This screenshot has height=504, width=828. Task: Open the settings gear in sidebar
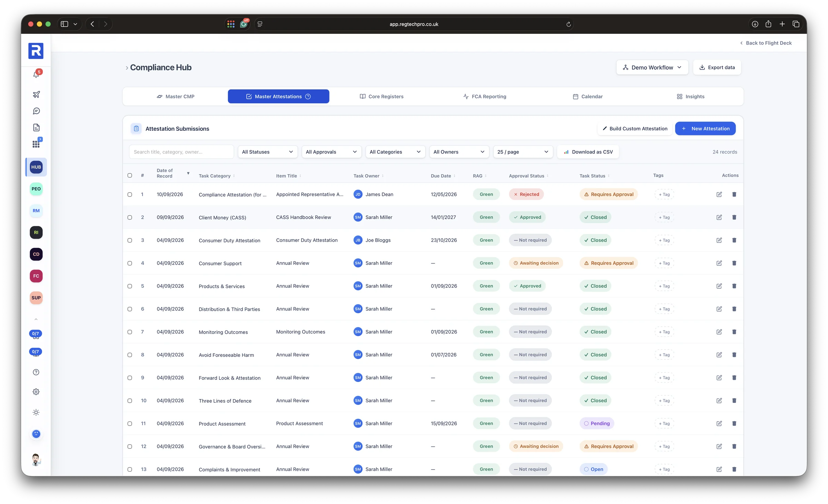[36, 392]
